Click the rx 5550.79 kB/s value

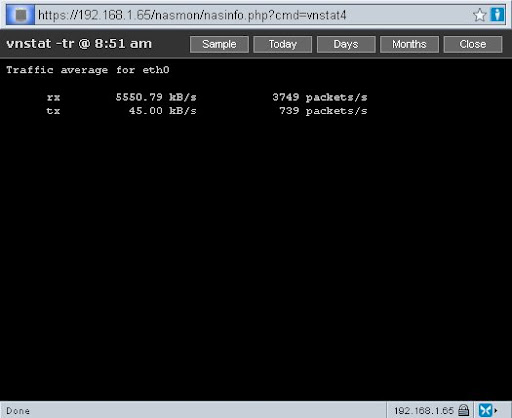[x=156, y=97]
